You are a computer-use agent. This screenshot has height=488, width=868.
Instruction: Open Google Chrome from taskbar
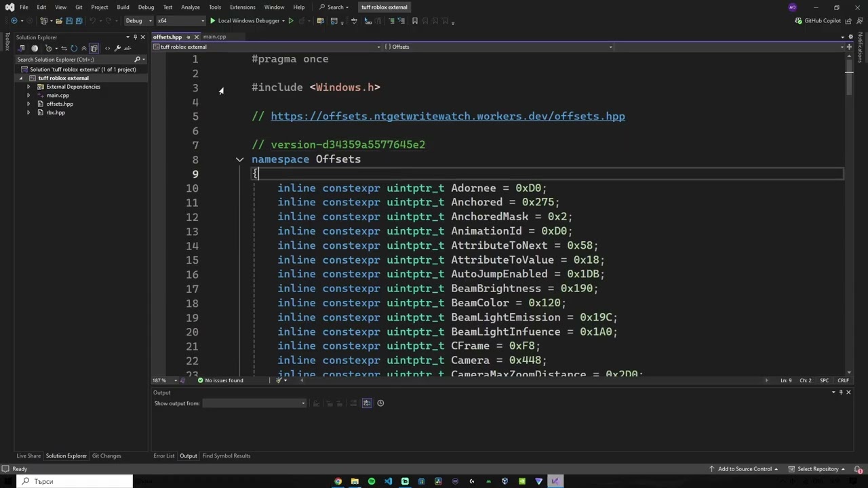tap(338, 481)
